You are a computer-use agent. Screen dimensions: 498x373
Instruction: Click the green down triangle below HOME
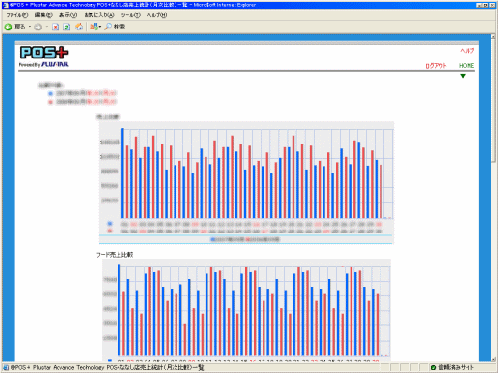(463, 76)
